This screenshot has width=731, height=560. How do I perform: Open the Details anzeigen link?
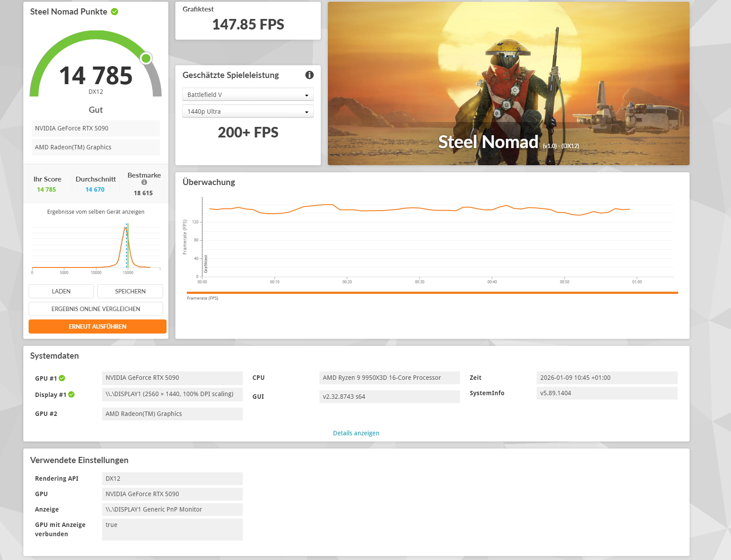pyautogui.click(x=356, y=433)
